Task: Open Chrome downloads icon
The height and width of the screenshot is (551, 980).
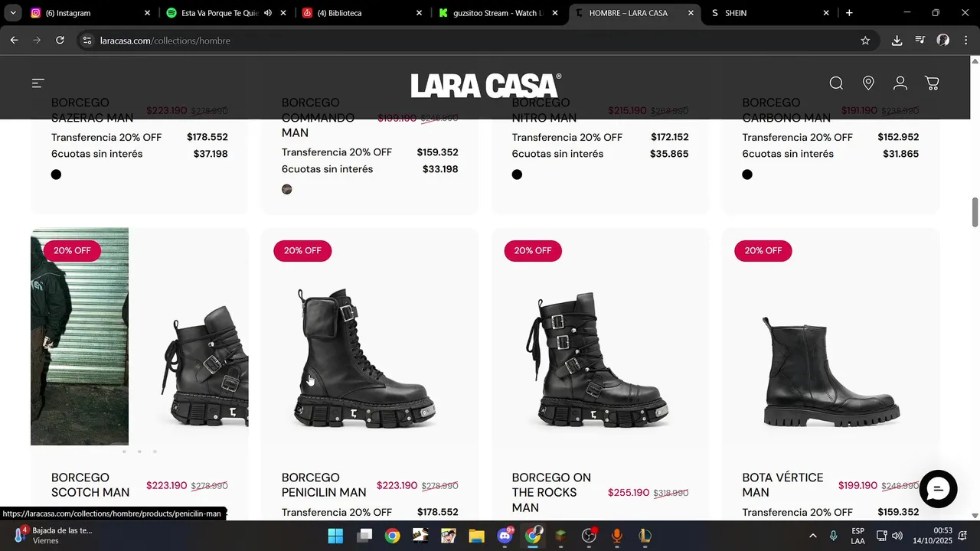Action: [897, 41]
